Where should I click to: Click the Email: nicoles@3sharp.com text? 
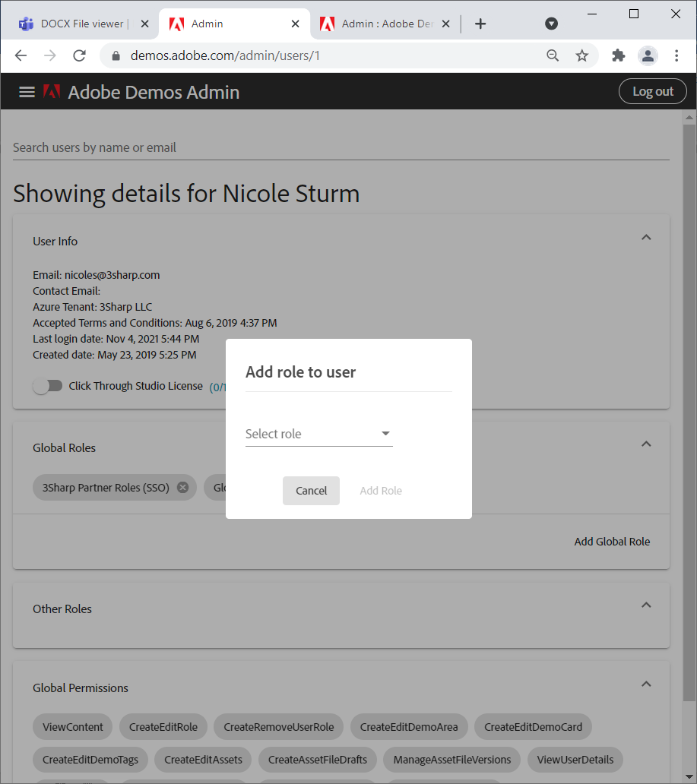(97, 275)
